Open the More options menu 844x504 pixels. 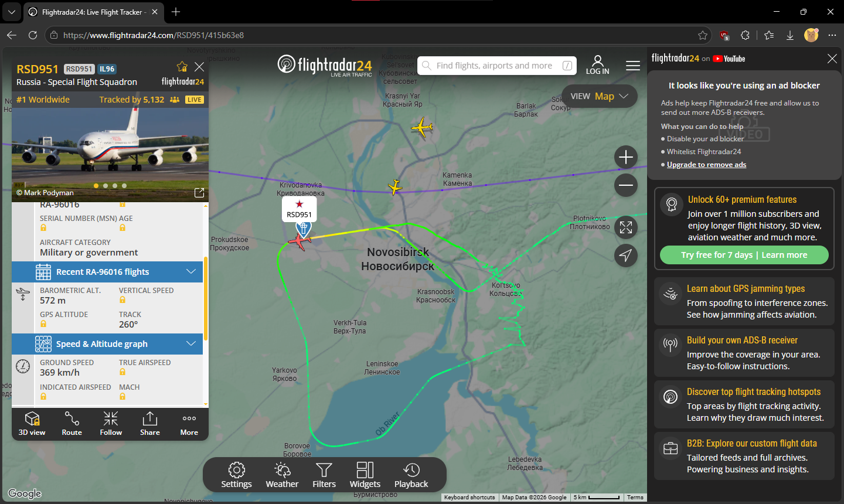coord(189,424)
